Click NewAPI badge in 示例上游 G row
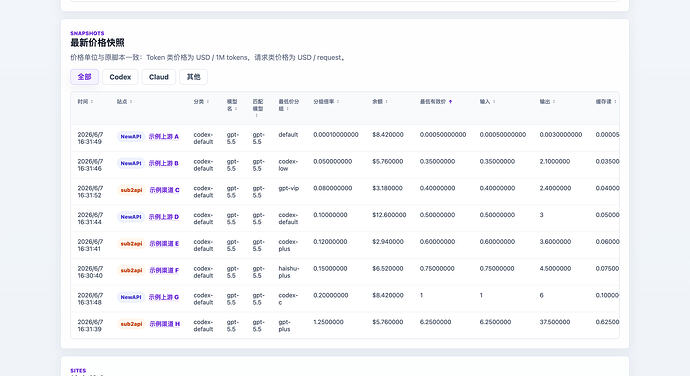This screenshot has height=376, width=690. pyautogui.click(x=131, y=297)
